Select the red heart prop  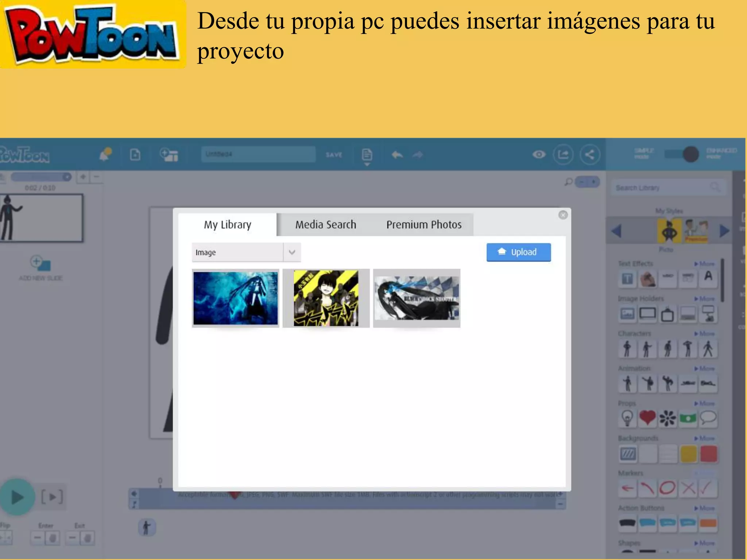coord(647,419)
